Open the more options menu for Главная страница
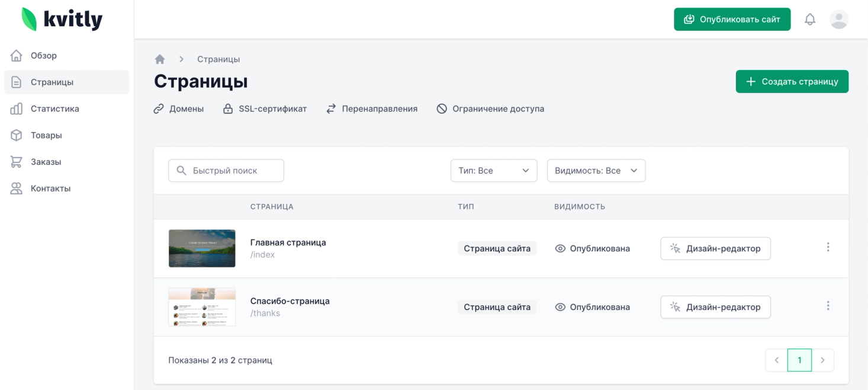The height and width of the screenshot is (390, 868). coord(828,248)
